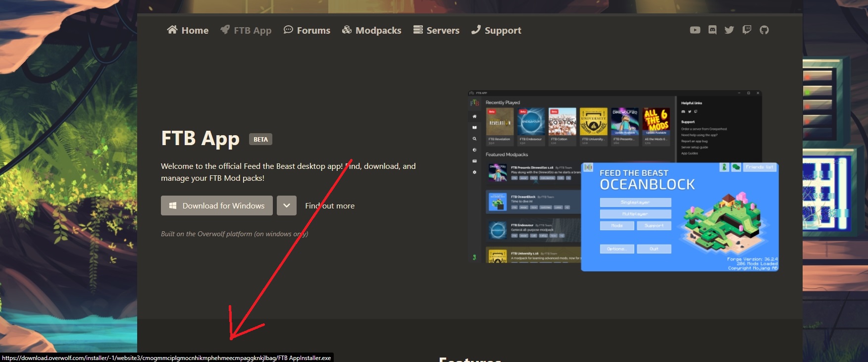Click the FTB University tile in preview
Viewport: 868px width, 362px height.
tap(593, 122)
